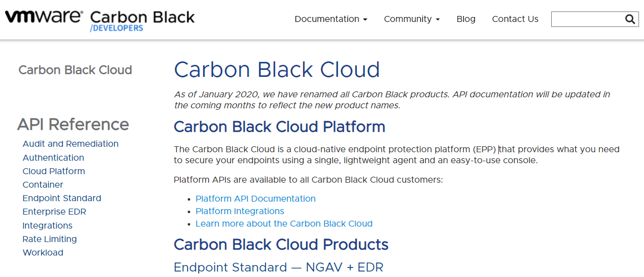Screen dimensions: 644x277
Task: Select Cloud Platform in the sidebar
Action: click(54, 171)
